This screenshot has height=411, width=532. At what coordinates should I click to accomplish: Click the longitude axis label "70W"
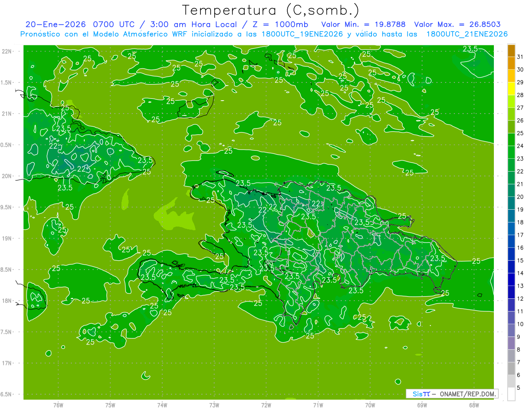pyautogui.click(x=370, y=405)
